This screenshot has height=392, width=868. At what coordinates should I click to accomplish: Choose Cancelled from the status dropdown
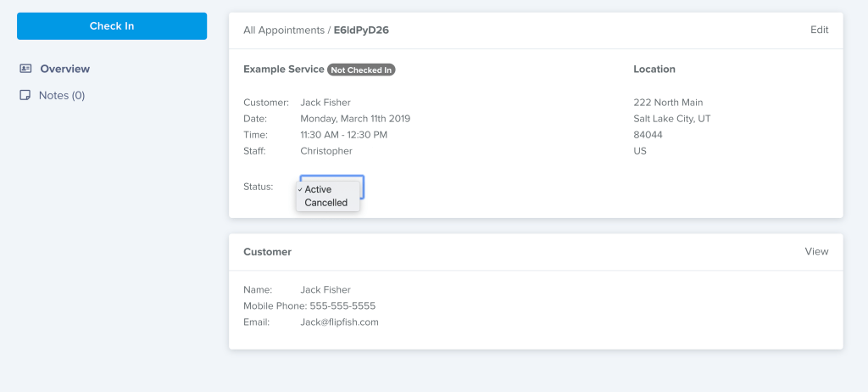click(326, 203)
